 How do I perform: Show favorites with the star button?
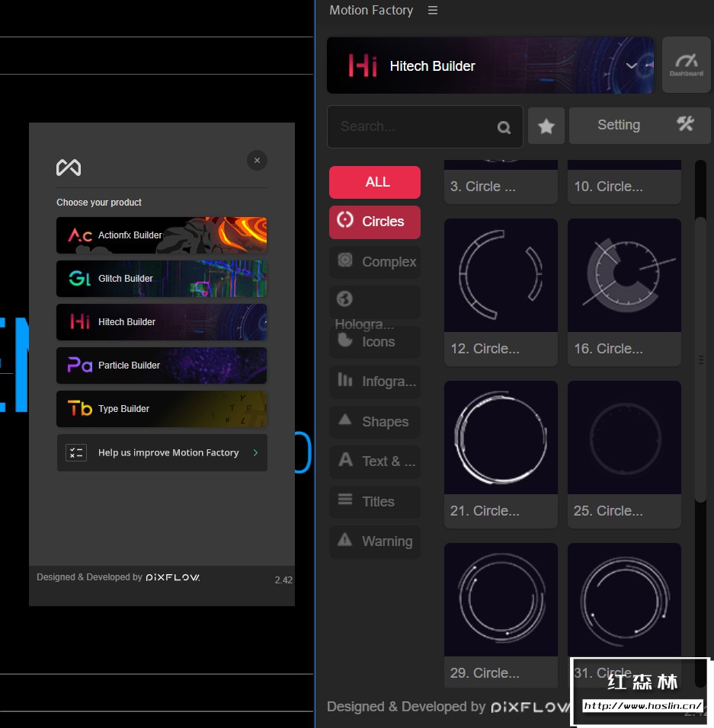546,126
